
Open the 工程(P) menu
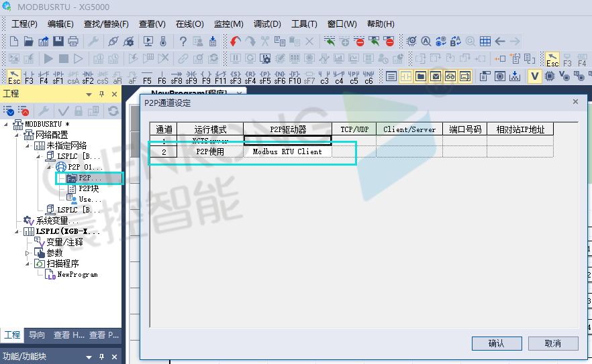coord(24,24)
